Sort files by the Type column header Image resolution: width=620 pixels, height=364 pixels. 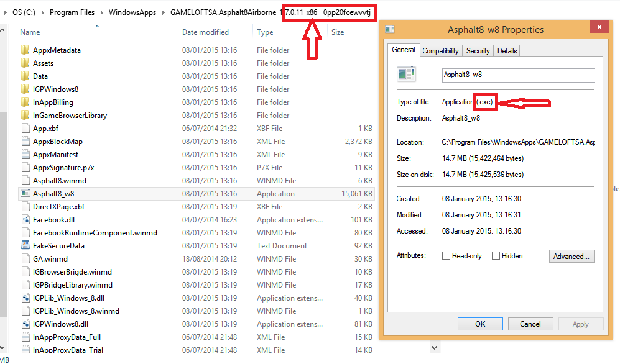point(265,32)
